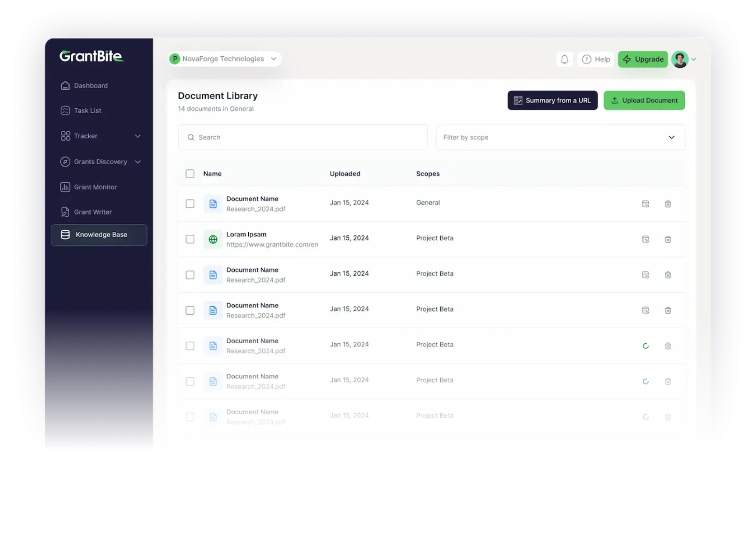Click the globe icon of Loram Ipsam

tap(213, 239)
